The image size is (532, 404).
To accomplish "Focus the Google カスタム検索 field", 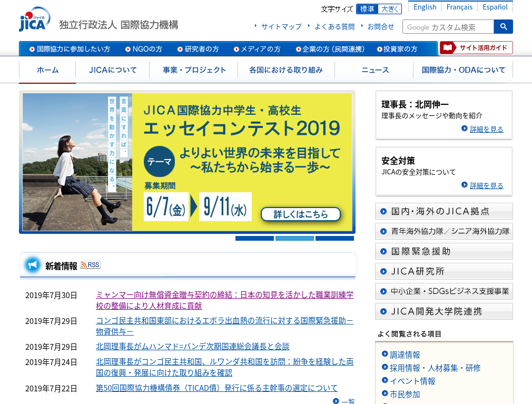I will point(448,27).
